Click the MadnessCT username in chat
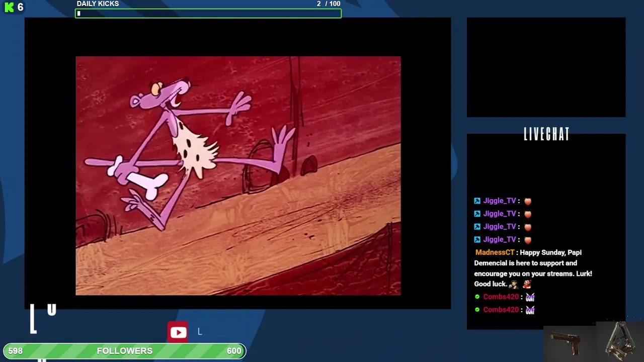 [495, 252]
